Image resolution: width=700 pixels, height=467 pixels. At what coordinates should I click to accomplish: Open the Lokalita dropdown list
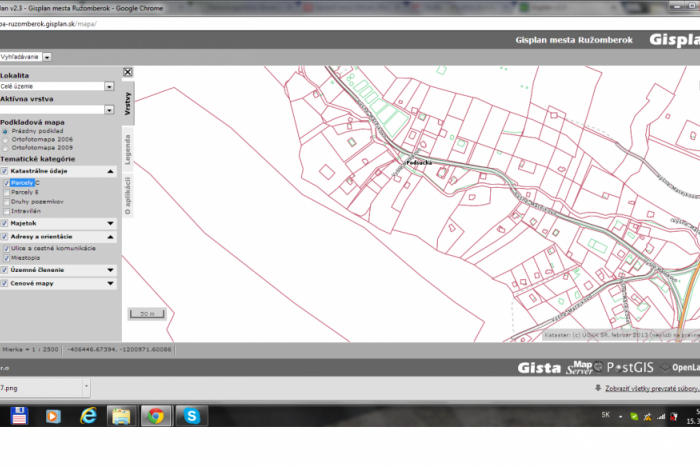coord(109,86)
